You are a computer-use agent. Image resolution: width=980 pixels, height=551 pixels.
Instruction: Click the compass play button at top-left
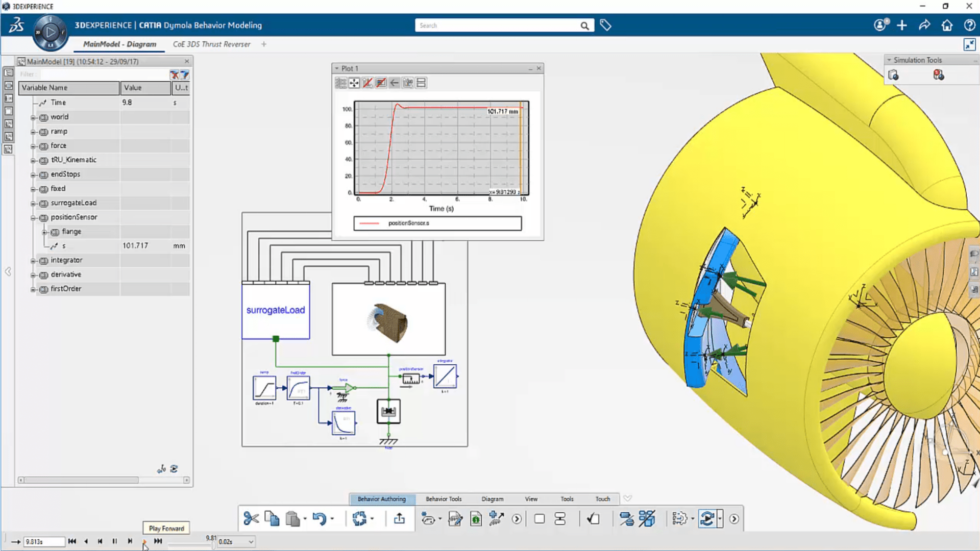tap(50, 33)
